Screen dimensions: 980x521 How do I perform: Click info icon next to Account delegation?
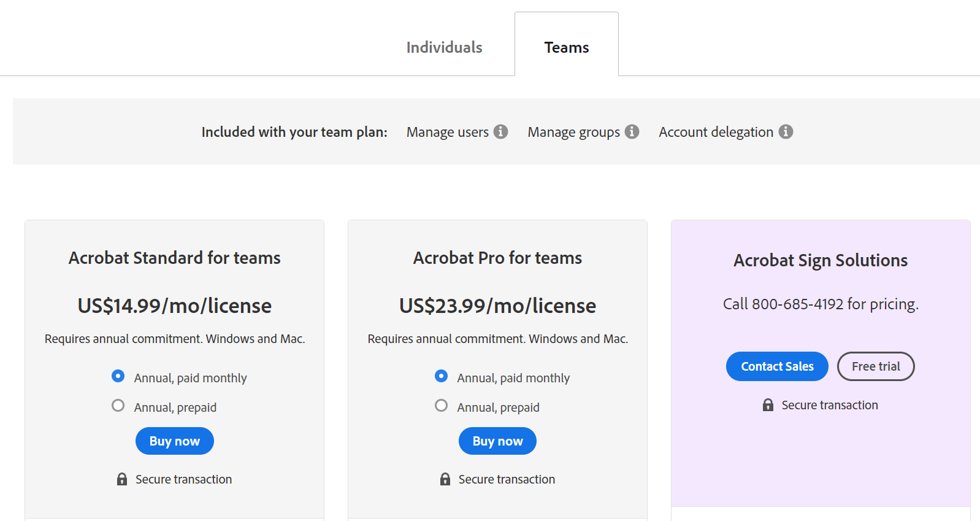(x=786, y=132)
